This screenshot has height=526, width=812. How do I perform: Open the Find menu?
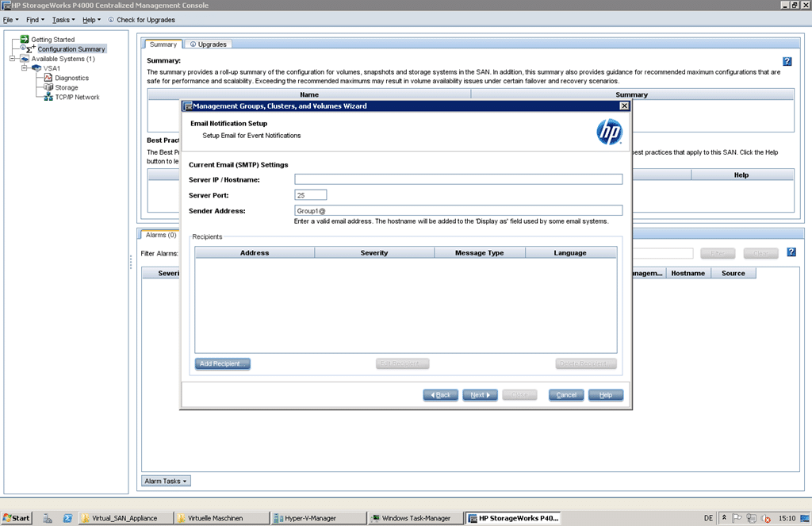[35, 20]
